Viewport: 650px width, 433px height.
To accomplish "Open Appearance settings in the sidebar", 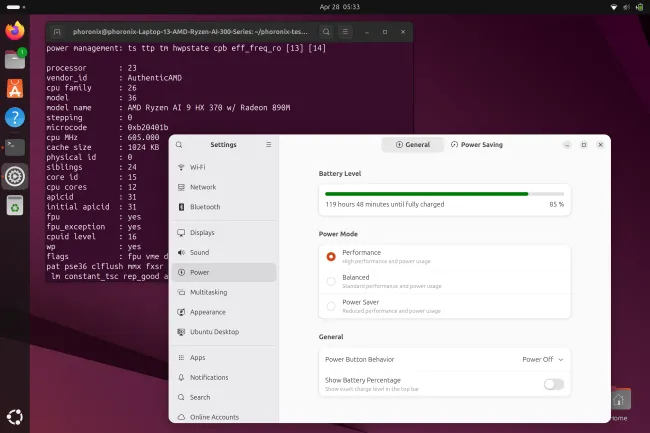I will [207, 312].
